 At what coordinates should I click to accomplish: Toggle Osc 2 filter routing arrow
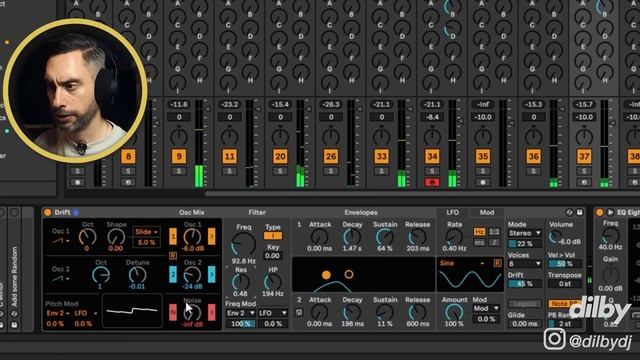[x=211, y=274]
